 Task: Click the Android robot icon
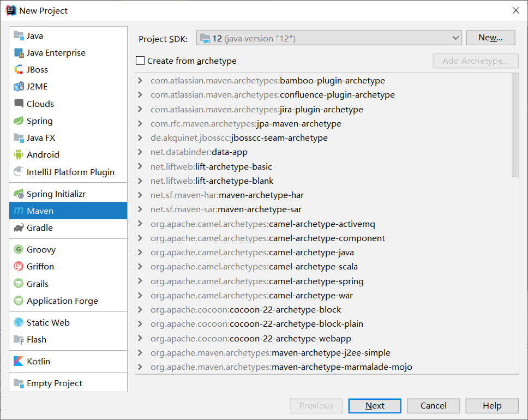pos(19,155)
